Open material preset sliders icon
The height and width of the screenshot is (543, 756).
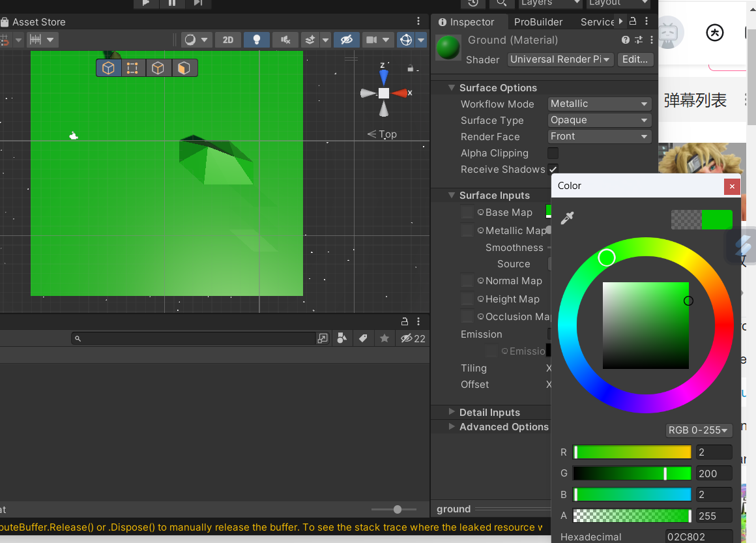click(639, 40)
